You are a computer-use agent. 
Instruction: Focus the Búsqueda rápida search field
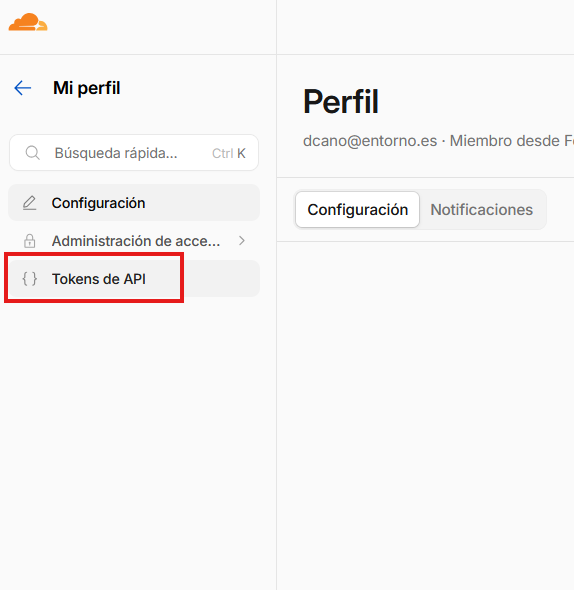tap(134, 153)
